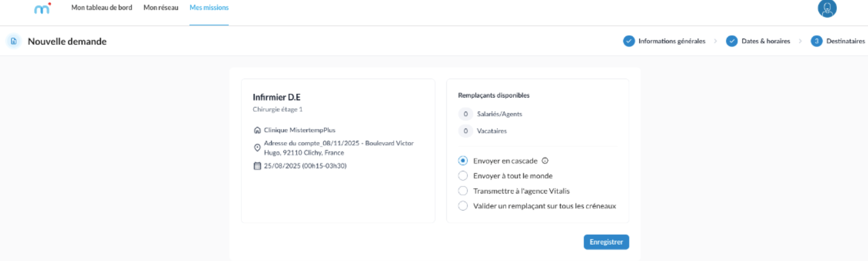Click the Salariés/Agents count badge
Viewport: 868px width, 261px height.
465,114
